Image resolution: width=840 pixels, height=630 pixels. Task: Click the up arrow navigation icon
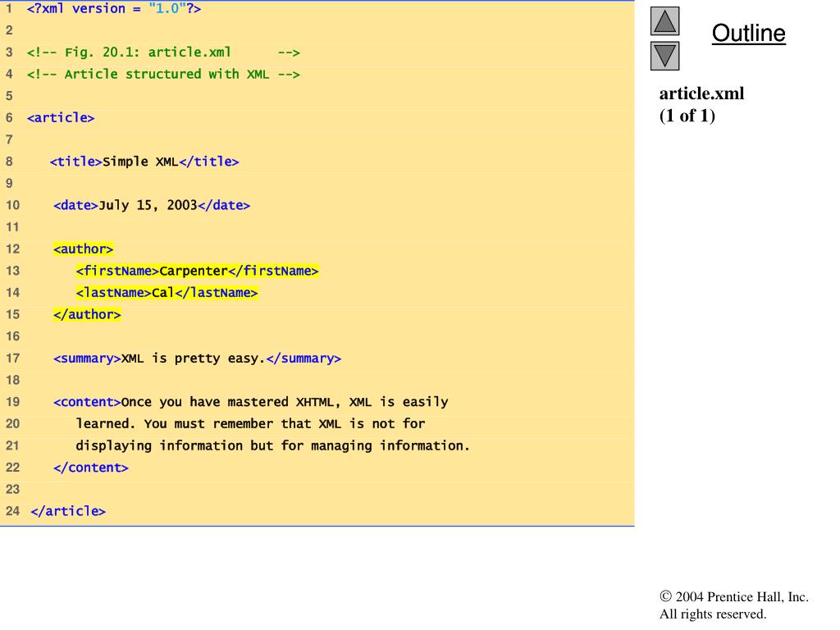coord(664,21)
